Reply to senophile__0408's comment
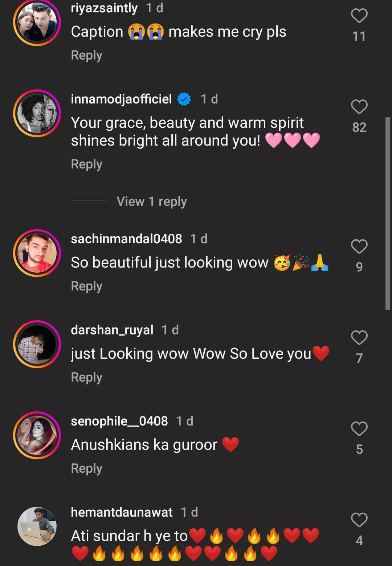The width and height of the screenshot is (392, 566). tap(86, 468)
